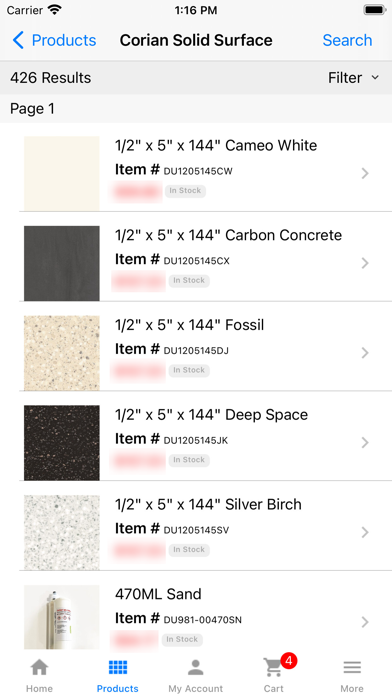Open Carbon Concrete row chevron

[x=365, y=263]
